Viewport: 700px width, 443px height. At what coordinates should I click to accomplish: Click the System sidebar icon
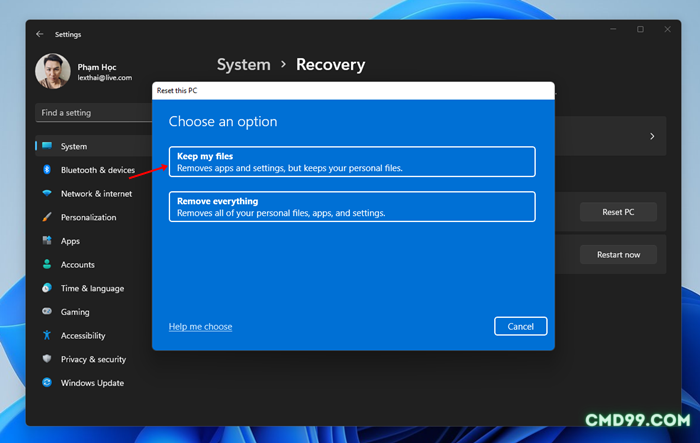tap(47, 146)
